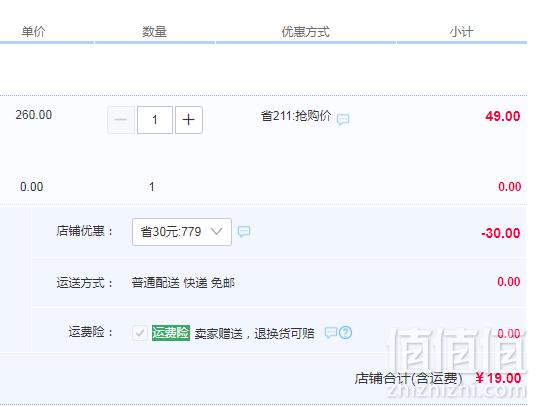Click the 数量 column header
Screen dimensions: 536x407
(155, 32)
